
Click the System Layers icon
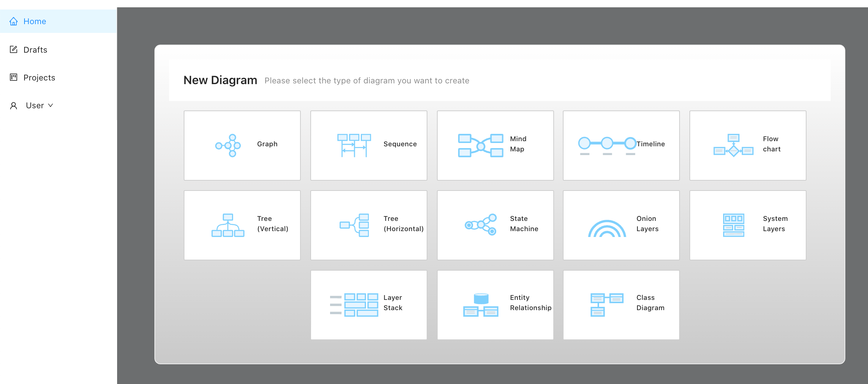point(733,225)
